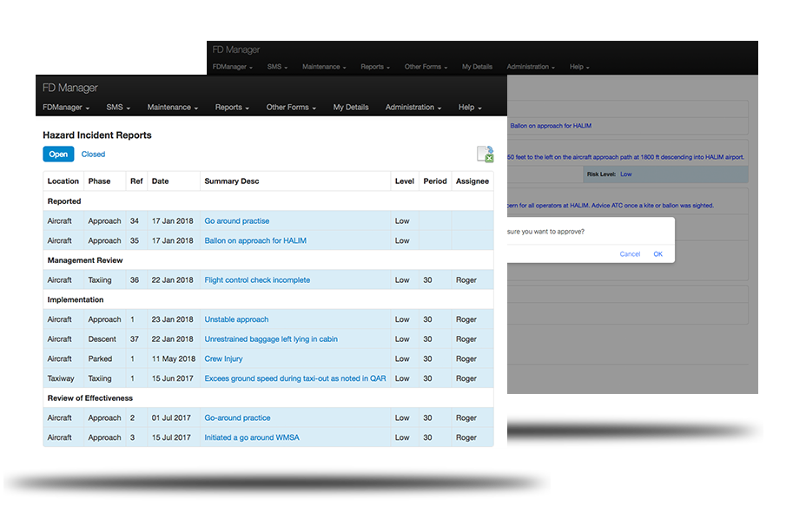Click the Assignee column header
The width and height of the screenshot is (793, 532).
472,181
